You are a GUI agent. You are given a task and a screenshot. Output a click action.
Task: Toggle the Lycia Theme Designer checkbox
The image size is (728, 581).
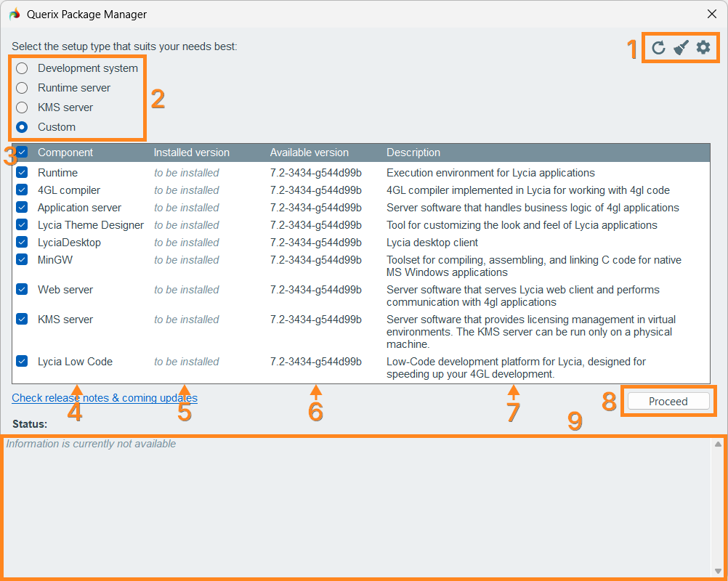coord(23,225)
